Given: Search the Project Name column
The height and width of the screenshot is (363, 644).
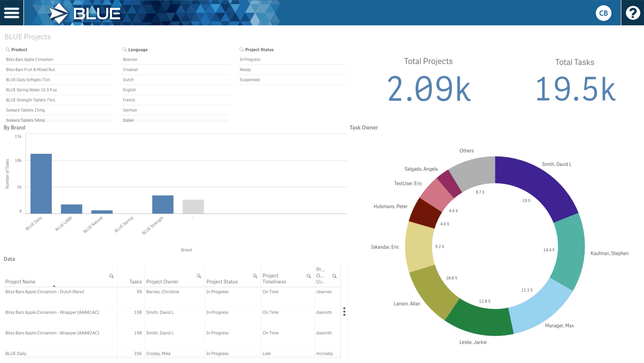Looking at the screenshot, I should point(111,276).
